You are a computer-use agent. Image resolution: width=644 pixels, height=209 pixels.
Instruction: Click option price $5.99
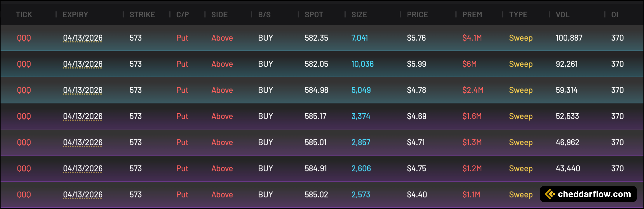tap(416, 64)
